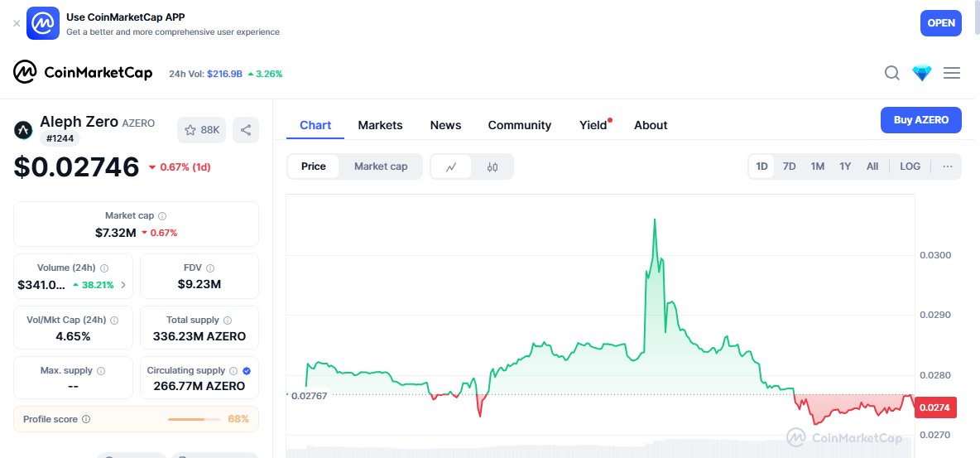Click the 336.23M AZERO total supply value
This screenshot has height=458, width=980.
pos(199,336)
